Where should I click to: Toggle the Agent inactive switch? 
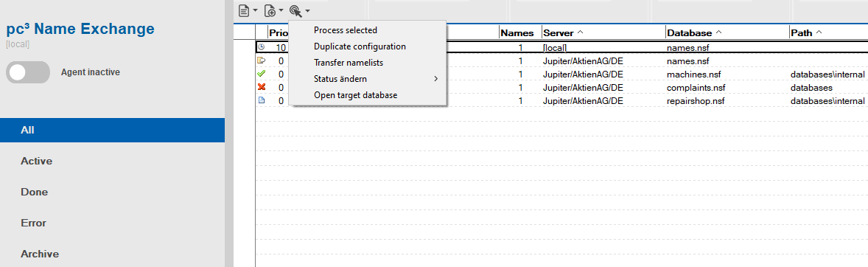coord(28,72)
